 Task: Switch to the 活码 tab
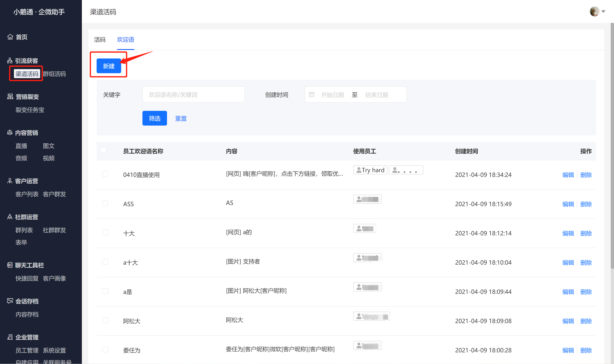(x=100, y=39)
